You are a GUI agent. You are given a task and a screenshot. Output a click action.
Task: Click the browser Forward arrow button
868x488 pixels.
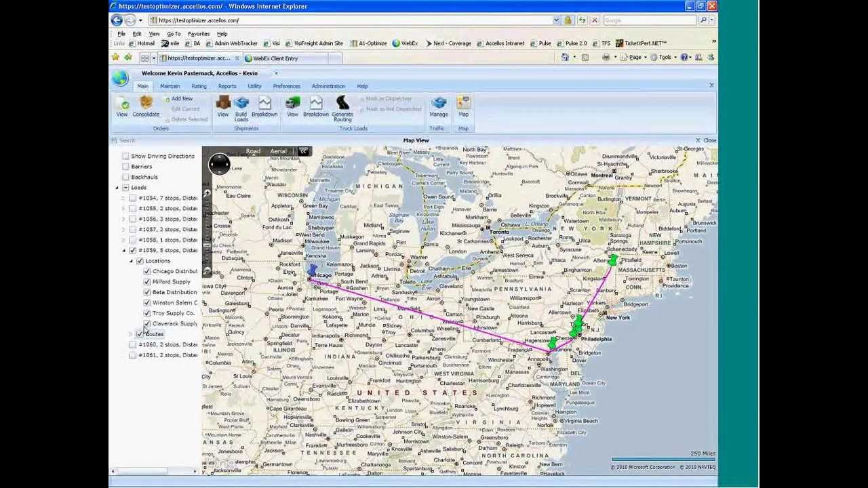(130, 20)
